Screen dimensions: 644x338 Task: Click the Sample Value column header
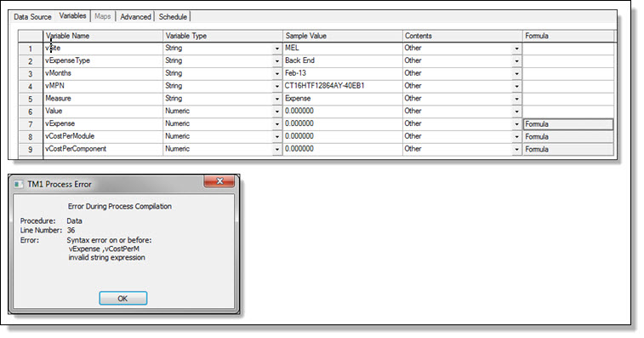click(x=343, y=36)
